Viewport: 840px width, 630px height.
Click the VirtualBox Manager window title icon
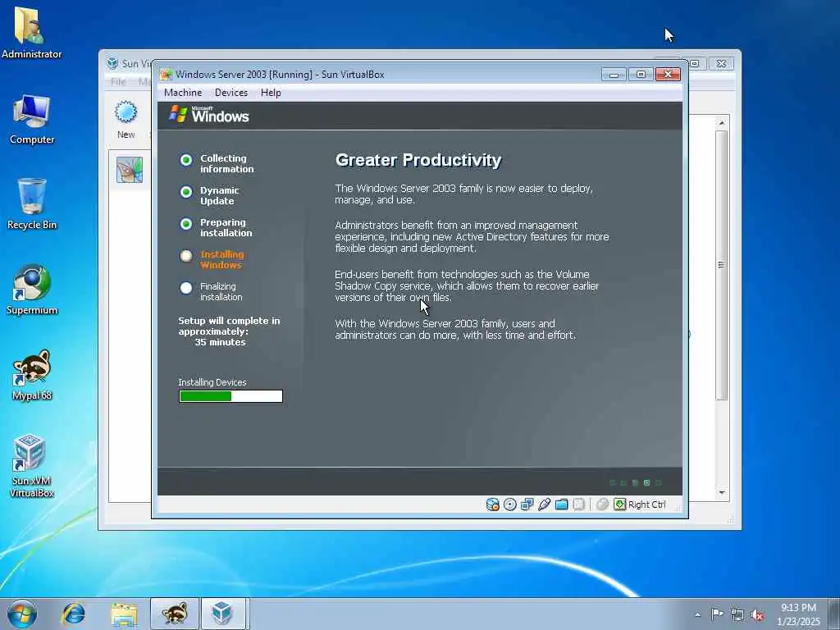[x=112, y=63]
